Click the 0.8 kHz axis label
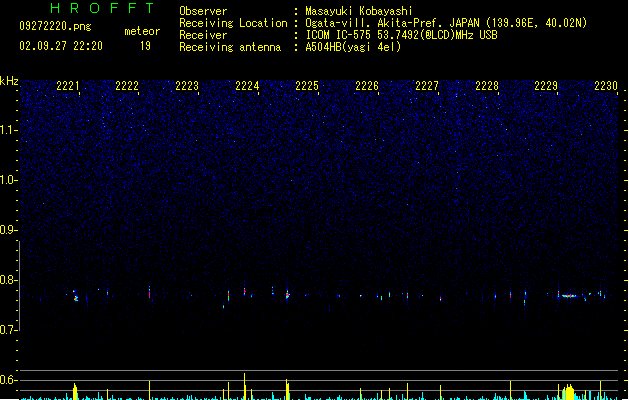629x400 pixels. click(8, 280)
